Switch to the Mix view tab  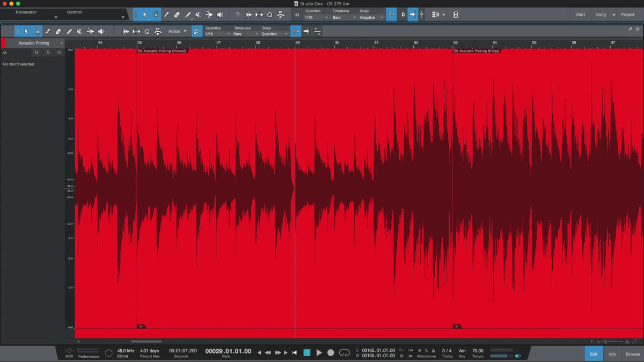pyautogui.click(x=612, y=354)
